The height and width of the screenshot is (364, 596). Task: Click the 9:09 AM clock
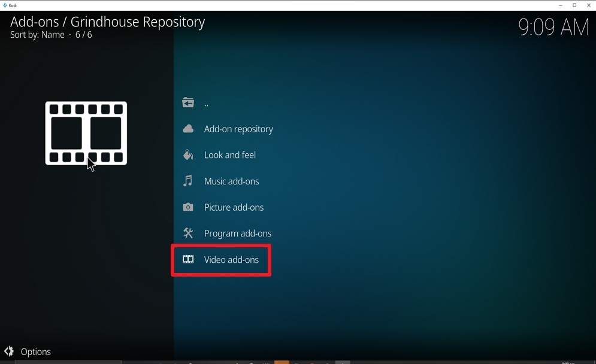coord(553,28)
